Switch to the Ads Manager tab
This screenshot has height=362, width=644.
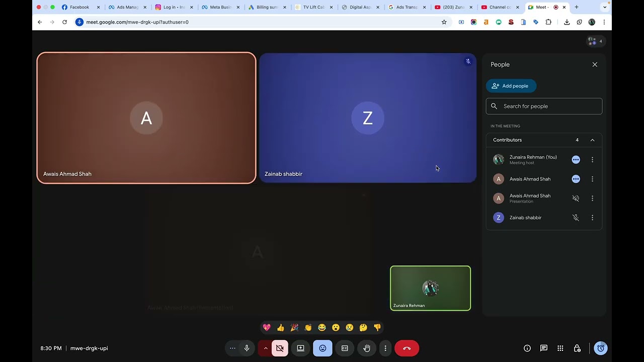click(127, 7)
